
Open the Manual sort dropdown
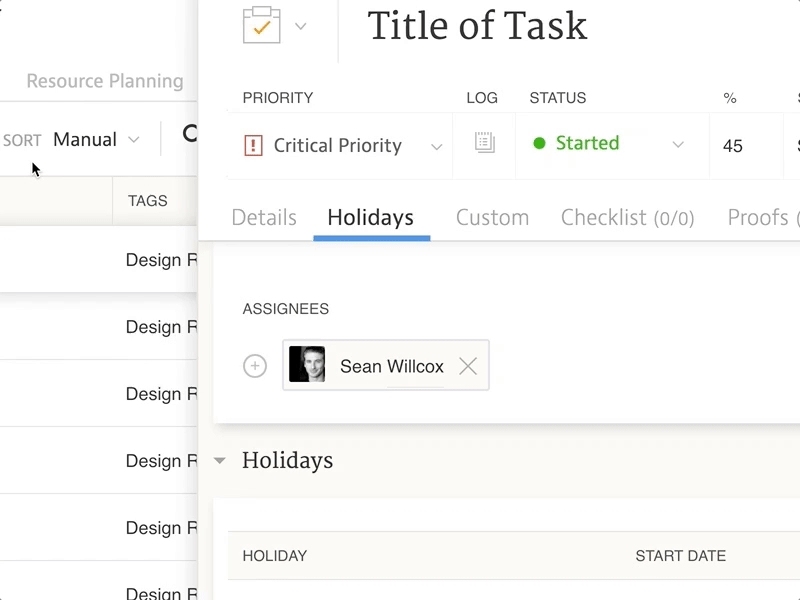coord(96,140)
